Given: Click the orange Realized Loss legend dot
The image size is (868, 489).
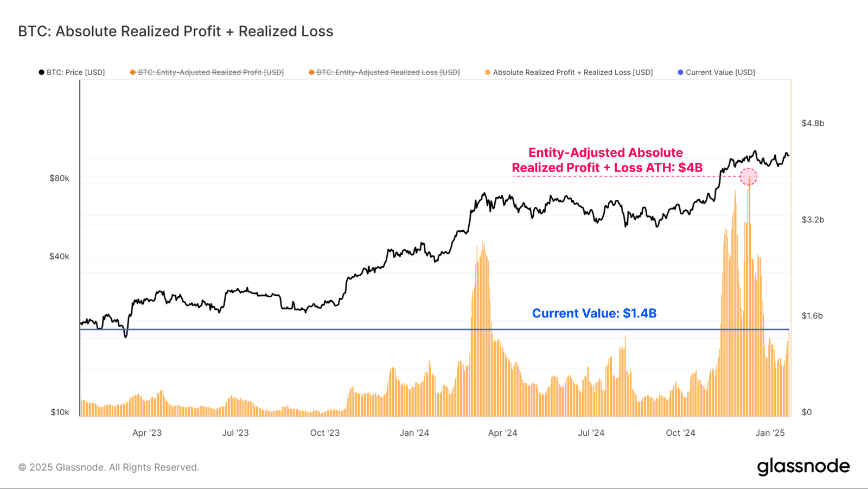Looking at the screenshot, I should click(x=311, y=72).
